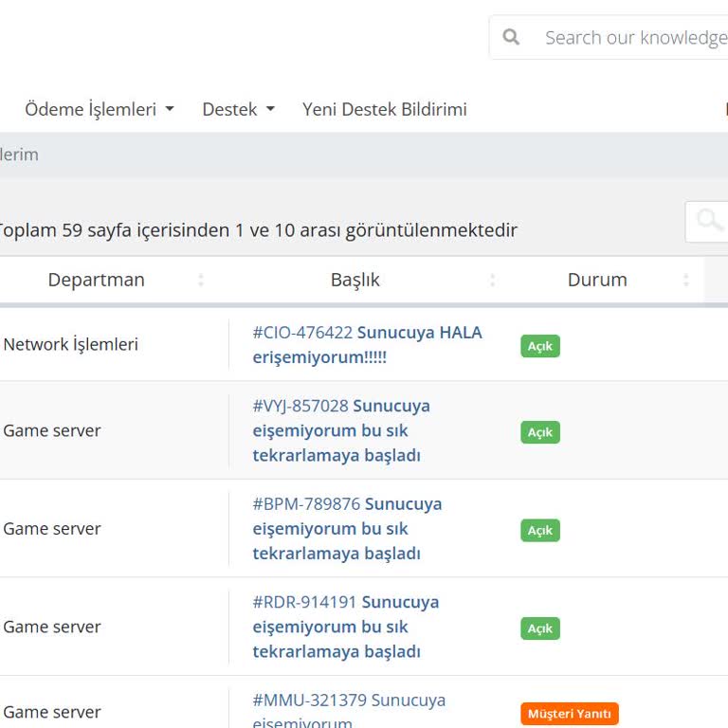Click the Başlık column sort arrows
This screenshot has height=728, width=728.
492,280
